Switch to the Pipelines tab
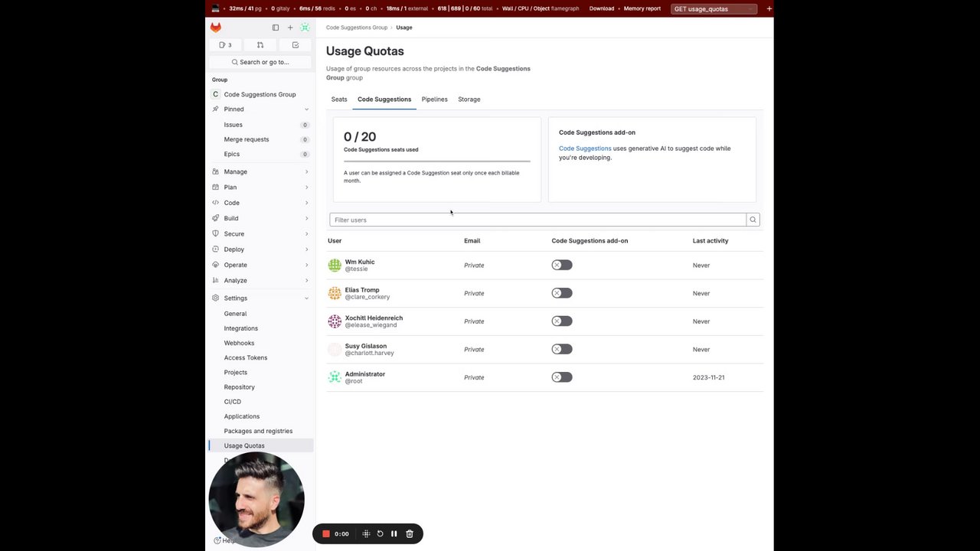Viewport: 980px width, 551px height. pyautogui.click(x=434, y=99)
